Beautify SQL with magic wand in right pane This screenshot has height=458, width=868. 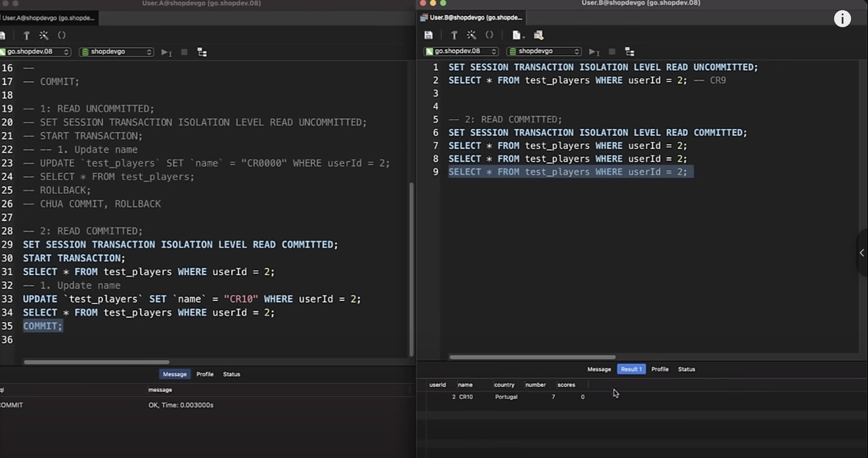tap(471, 35)
